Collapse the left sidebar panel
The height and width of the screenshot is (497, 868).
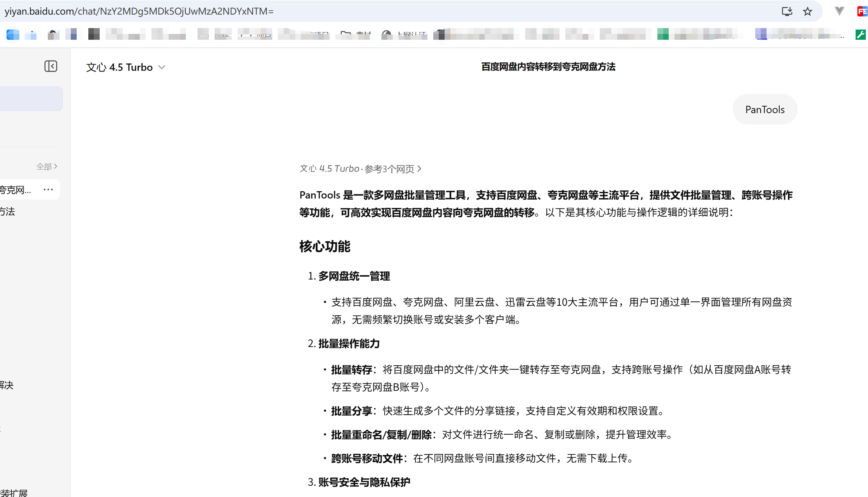[51, 66]
